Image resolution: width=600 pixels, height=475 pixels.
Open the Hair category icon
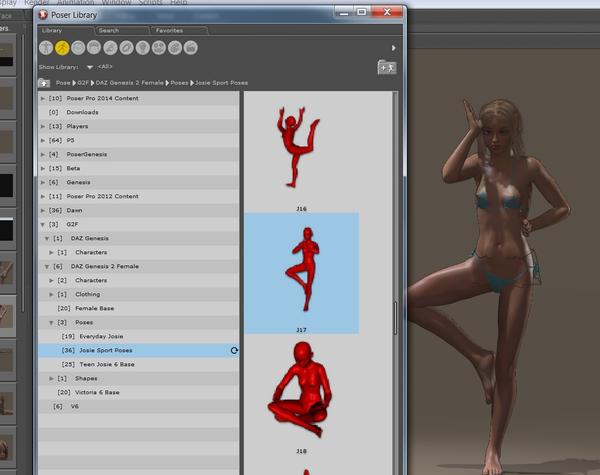[94, 48]
